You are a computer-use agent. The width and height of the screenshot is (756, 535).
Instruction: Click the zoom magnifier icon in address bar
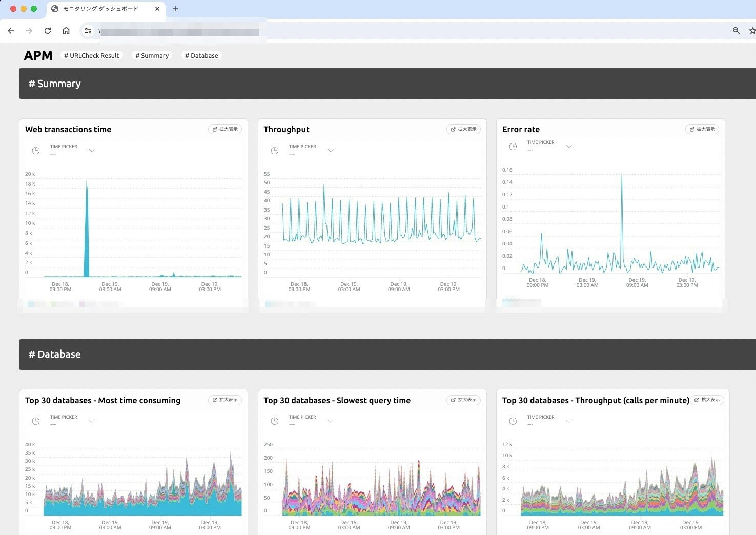(737, 31)
